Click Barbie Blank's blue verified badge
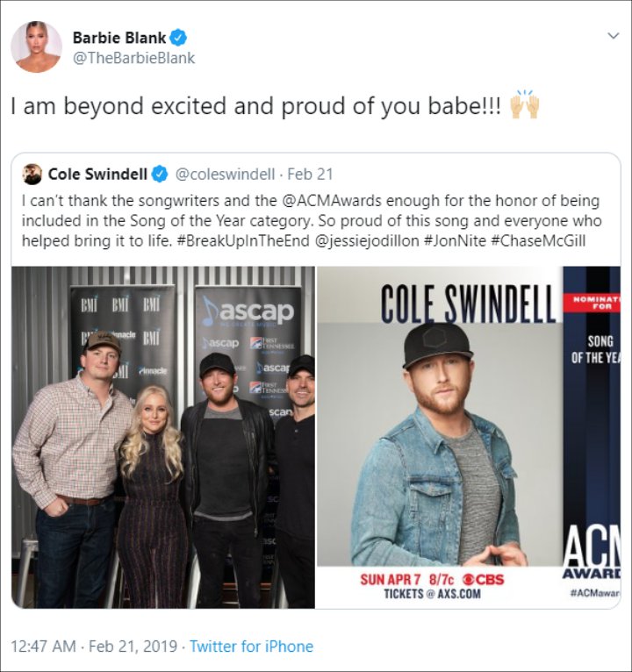This screenshot has height=672, width=632. click(178, 38)
